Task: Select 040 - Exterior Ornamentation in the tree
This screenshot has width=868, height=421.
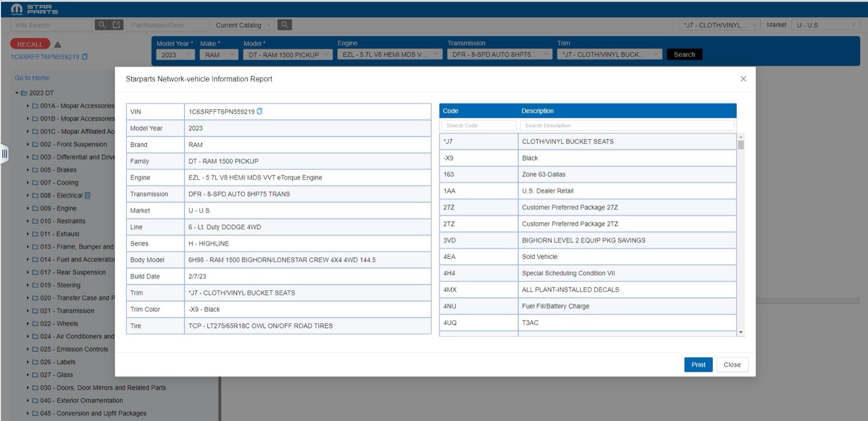Action: tap(81, 401)
